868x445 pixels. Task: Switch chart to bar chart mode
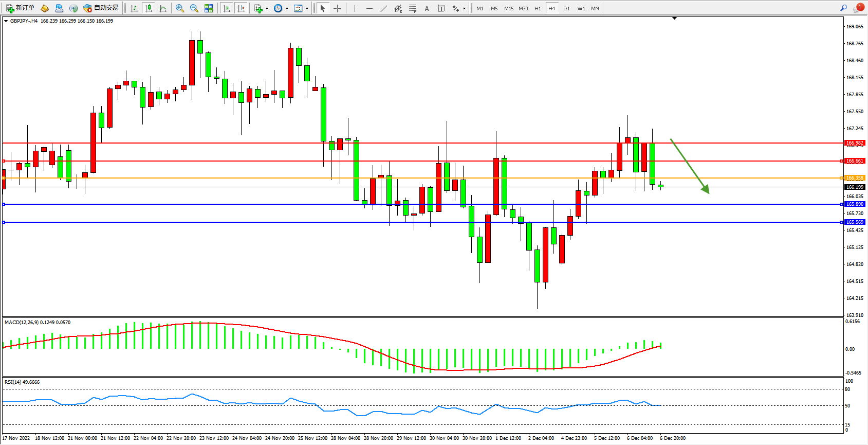click(x=134, y=8)
